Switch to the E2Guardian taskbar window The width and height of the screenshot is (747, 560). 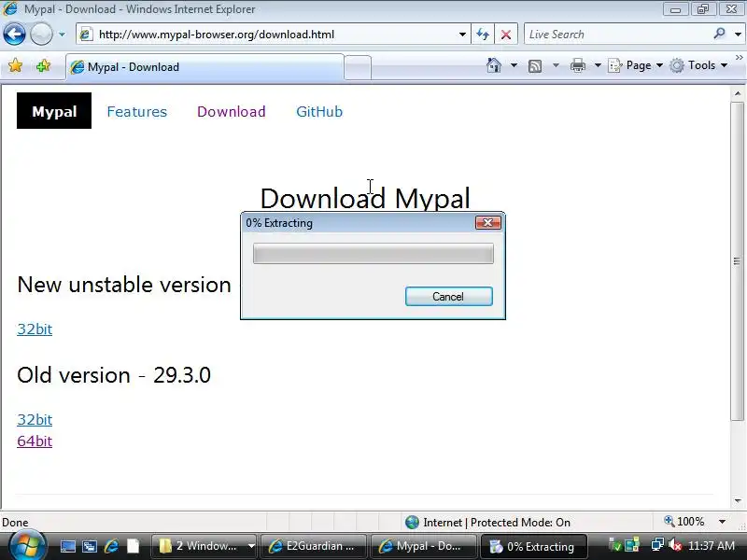tap(314, 546)
